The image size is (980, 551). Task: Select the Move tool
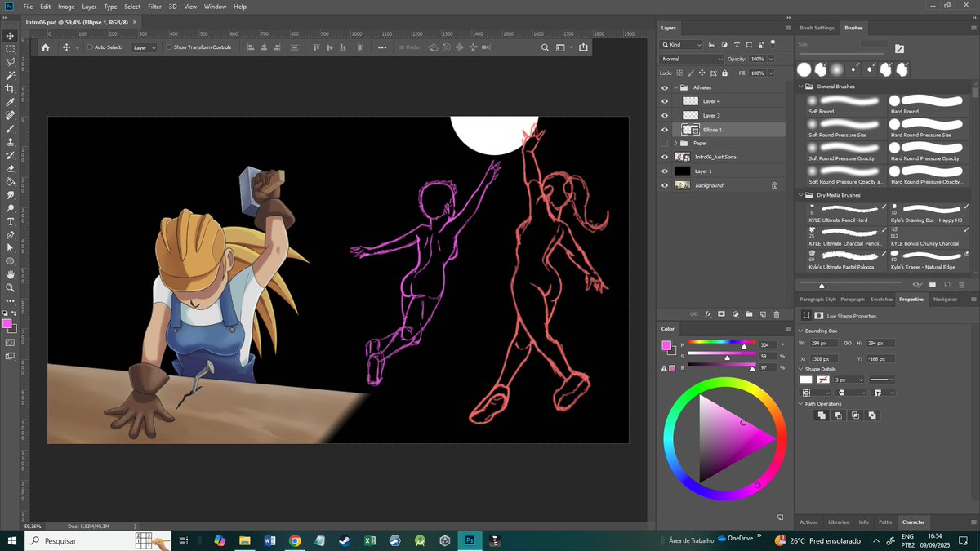(x=11, y=35)
